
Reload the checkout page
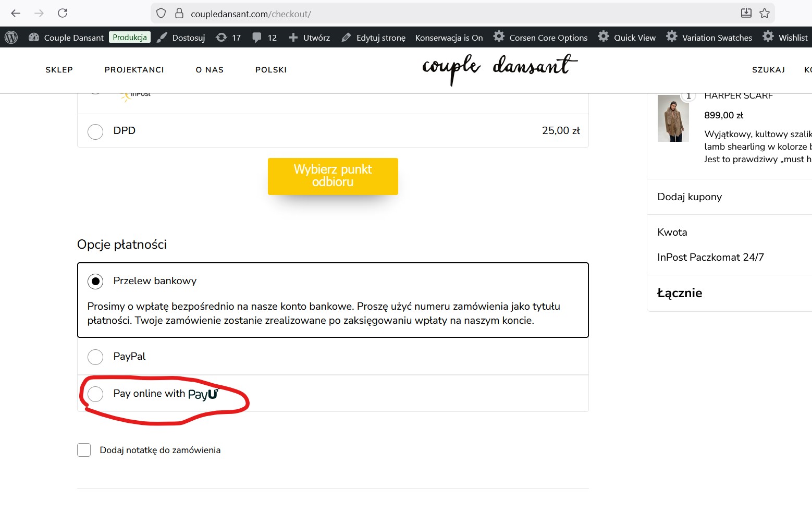pos(63,13)
